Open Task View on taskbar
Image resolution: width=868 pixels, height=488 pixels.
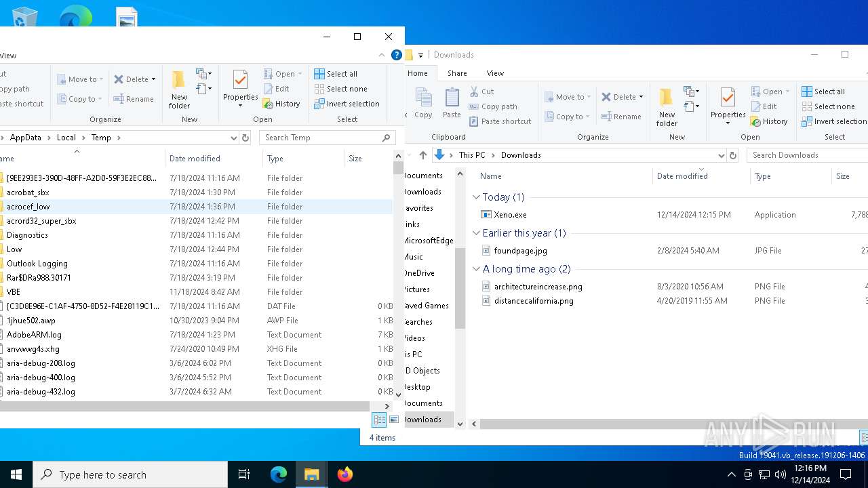tap(244, 474)
